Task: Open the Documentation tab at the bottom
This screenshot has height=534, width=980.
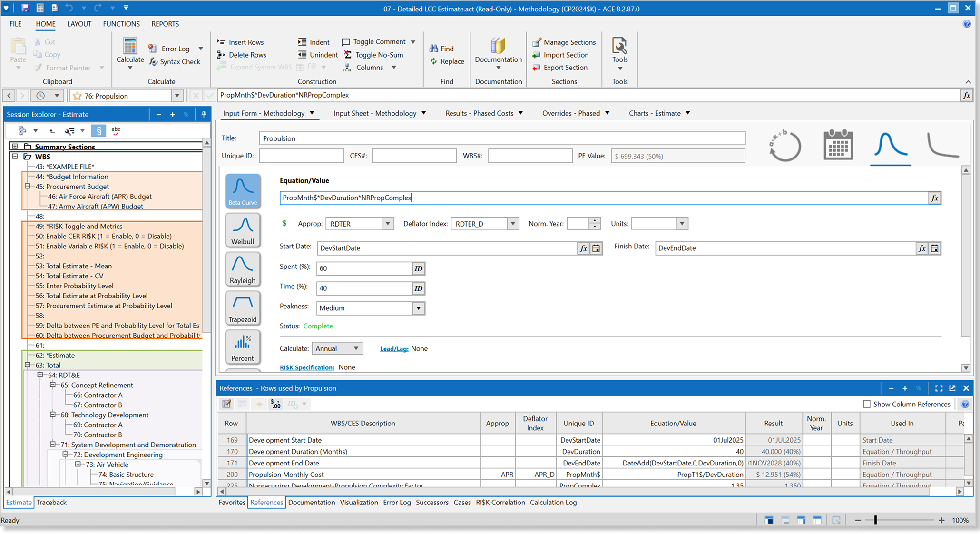Action: [x=312, y=502]
